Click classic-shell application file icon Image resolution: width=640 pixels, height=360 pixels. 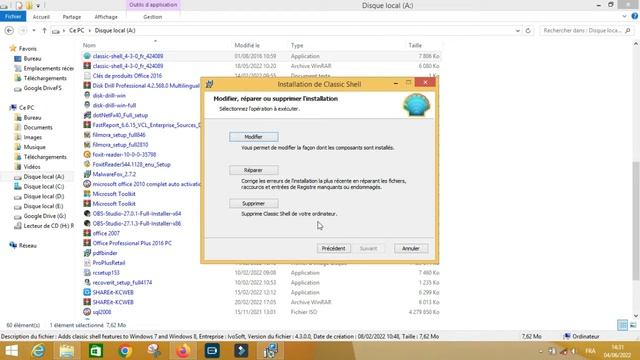(87, 56)
